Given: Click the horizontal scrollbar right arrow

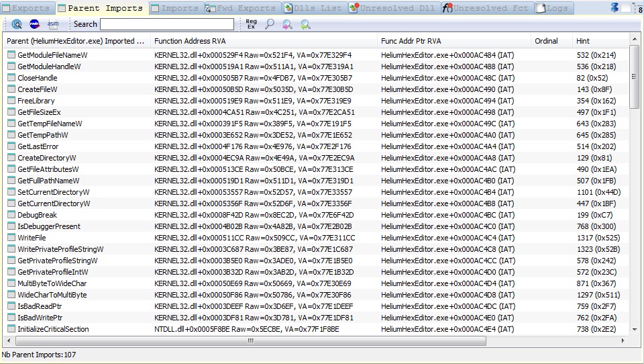Looking at the screenshot, I should [x=623, y=340].
